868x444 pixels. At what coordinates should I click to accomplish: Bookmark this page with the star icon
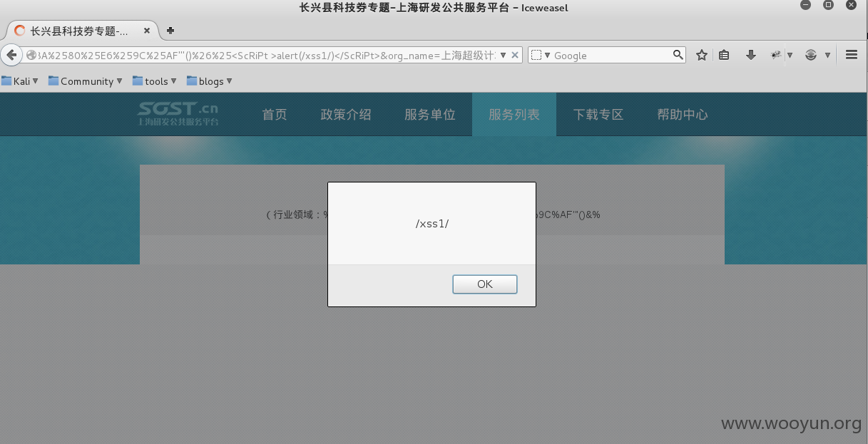click(702, 55)
